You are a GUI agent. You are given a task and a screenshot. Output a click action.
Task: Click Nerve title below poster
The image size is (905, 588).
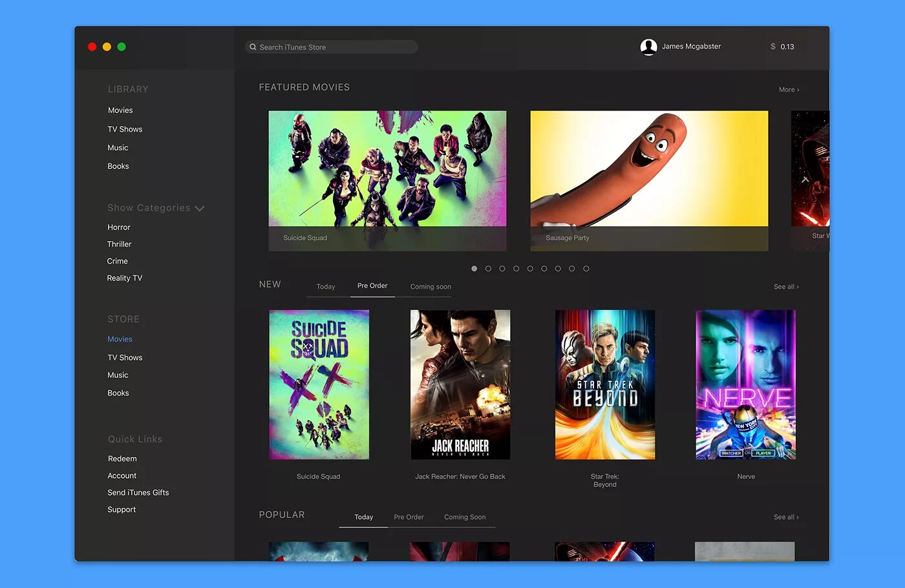746,477
